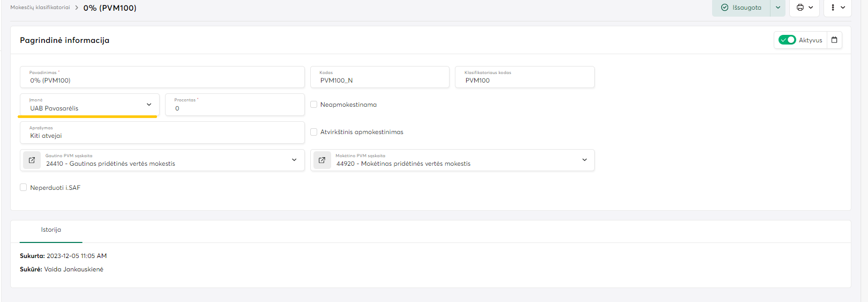
Task: Tick the Neperduoti i.SAF checkbox
Action: click(24, 188)
